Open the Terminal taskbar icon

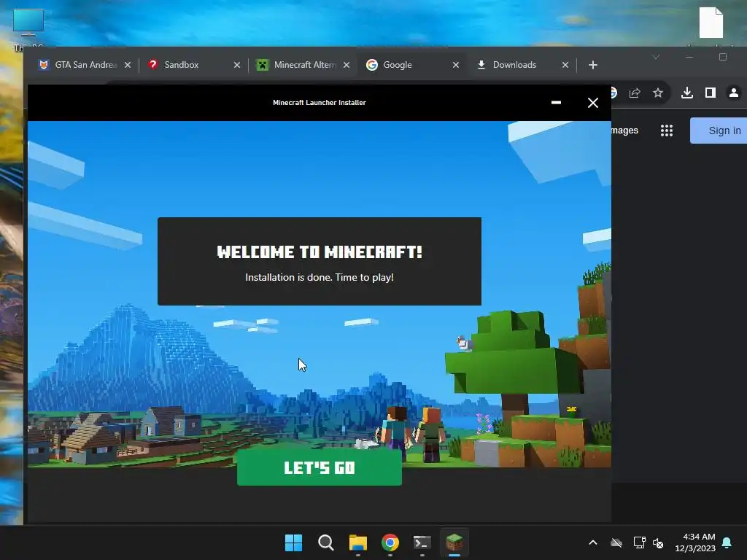422,542
